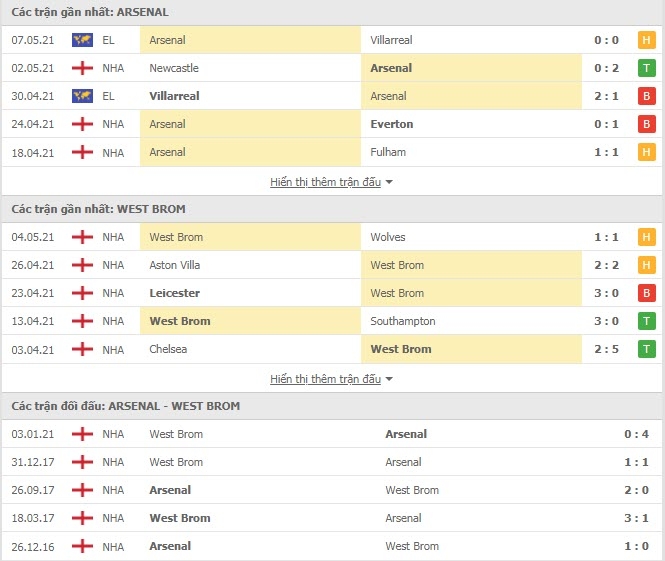
Task: Click the 0 : 4 score in head-to-head
Action: pos(636,434)
